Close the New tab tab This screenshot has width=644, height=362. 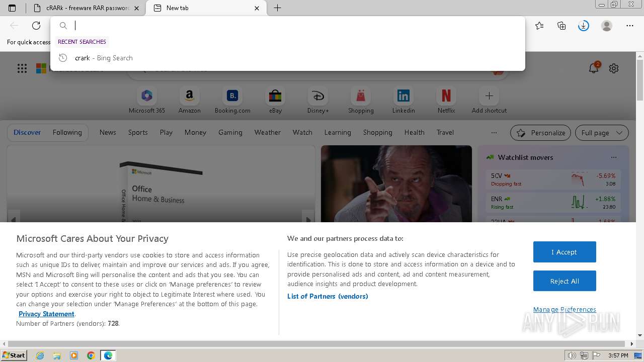[257, 8]
